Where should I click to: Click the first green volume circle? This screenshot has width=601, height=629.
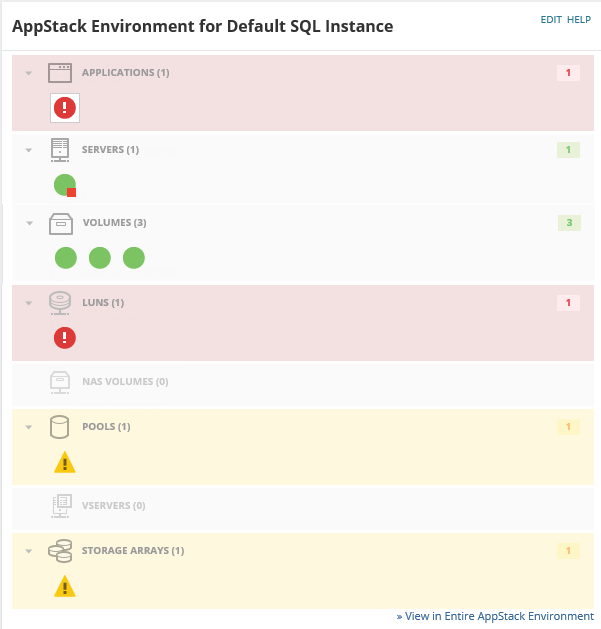(66, 258)
